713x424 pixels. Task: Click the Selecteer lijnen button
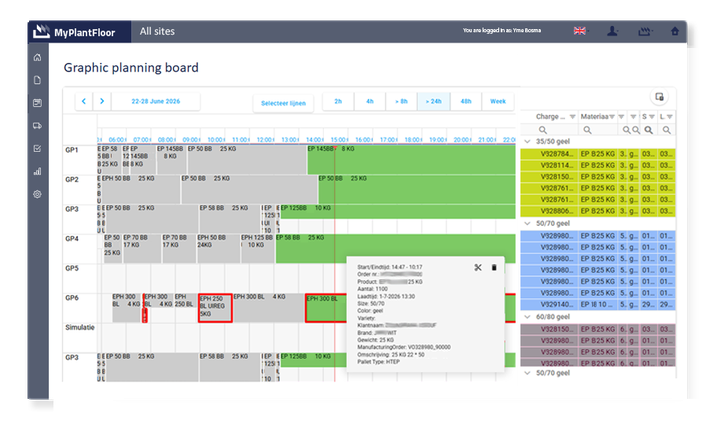coord(283,103)
